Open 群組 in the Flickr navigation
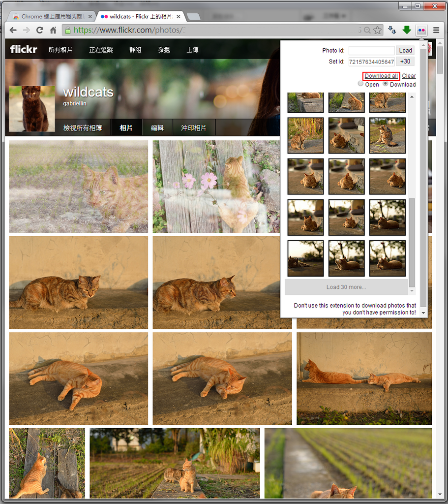The height and width of the screenshot is (504, 448). tap(135, 50)
